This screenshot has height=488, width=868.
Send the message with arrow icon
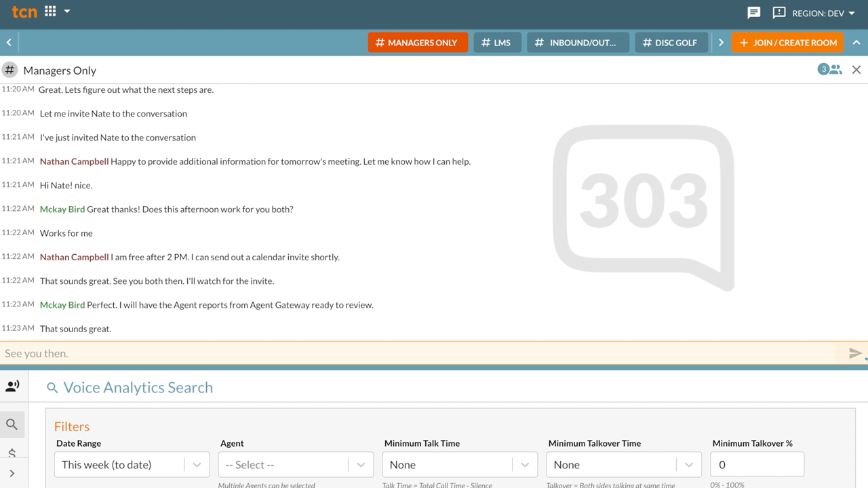point(855,353)
